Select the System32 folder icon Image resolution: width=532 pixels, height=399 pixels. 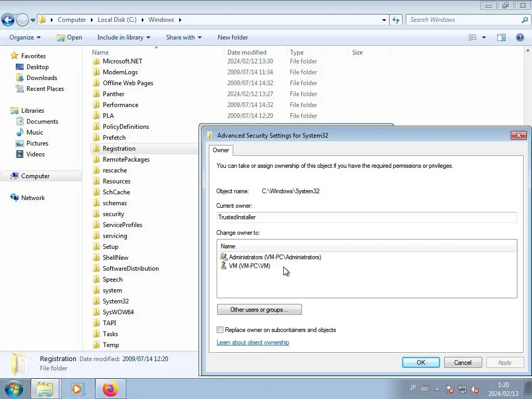96,301
